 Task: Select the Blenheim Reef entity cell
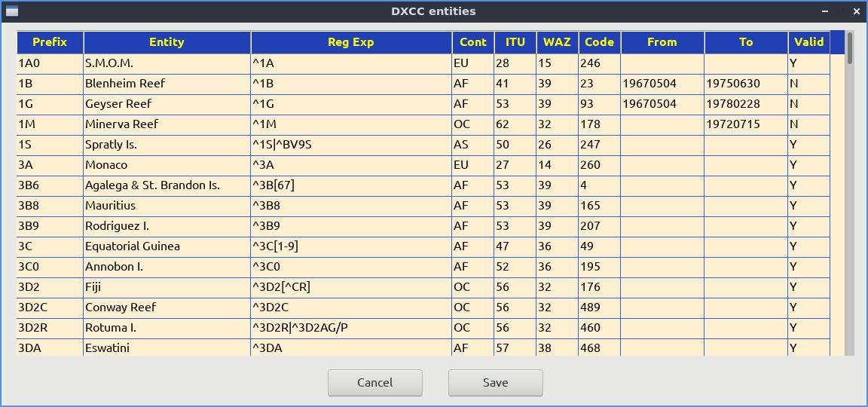tap(167, 84)
